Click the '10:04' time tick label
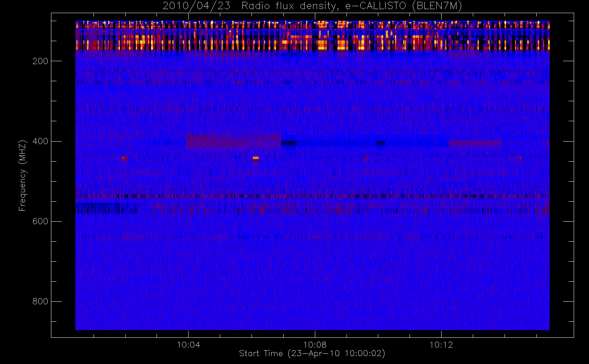 [188, 345]
